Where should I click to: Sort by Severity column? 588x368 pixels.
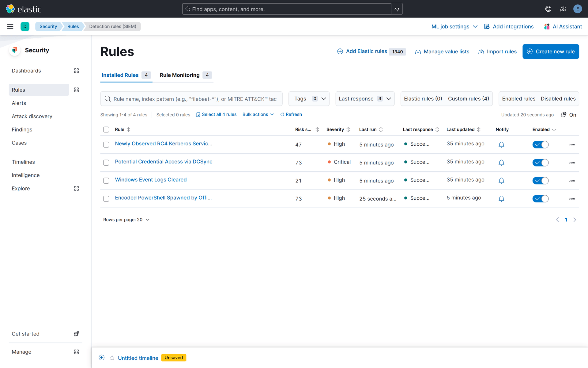click(x=338, y=129)
